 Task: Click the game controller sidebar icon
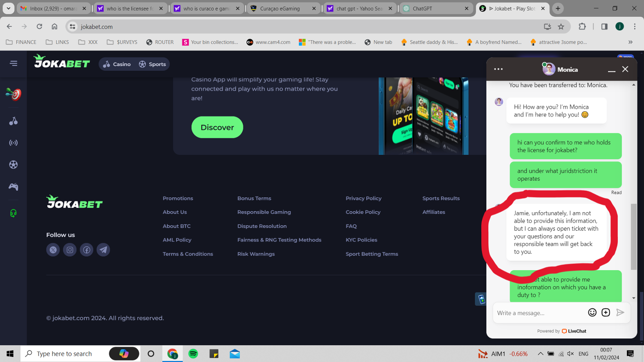click(13, 187)
